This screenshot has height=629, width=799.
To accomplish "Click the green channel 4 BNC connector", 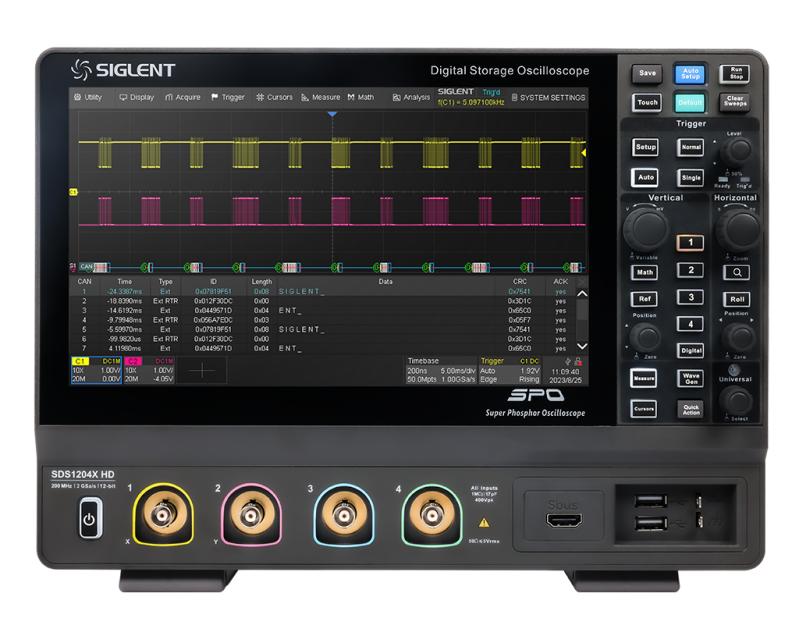I will click(432, 515).
